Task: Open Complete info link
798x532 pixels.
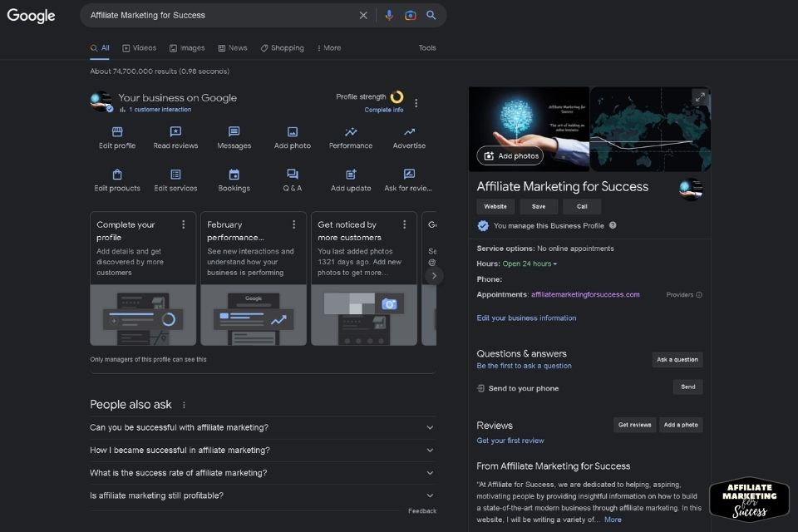Action: pos(384,110)
